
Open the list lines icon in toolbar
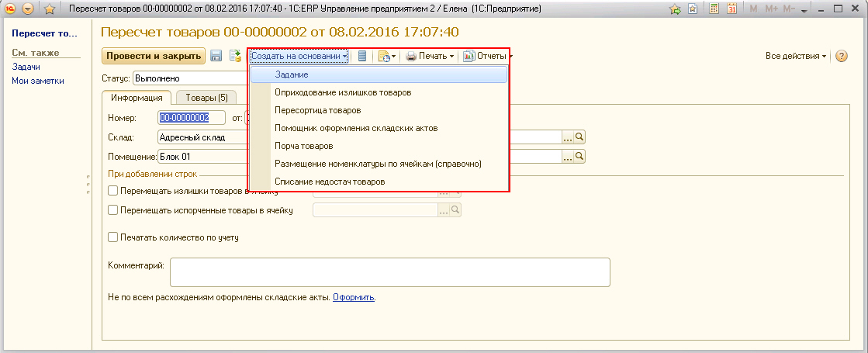(362, 56)
